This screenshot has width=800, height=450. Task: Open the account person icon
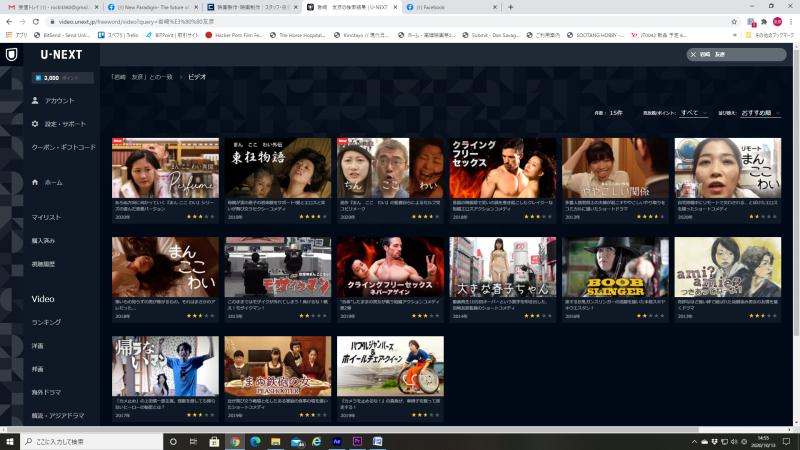(35, 101)
